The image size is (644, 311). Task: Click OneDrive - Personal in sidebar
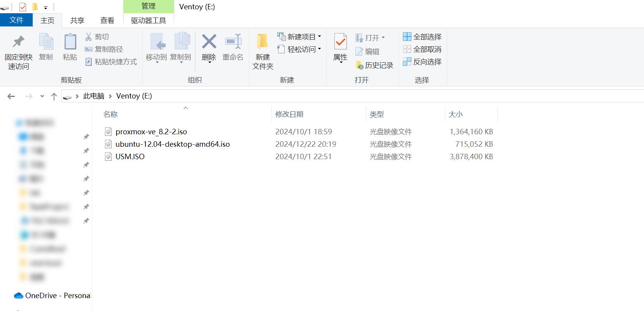[58, 295]
